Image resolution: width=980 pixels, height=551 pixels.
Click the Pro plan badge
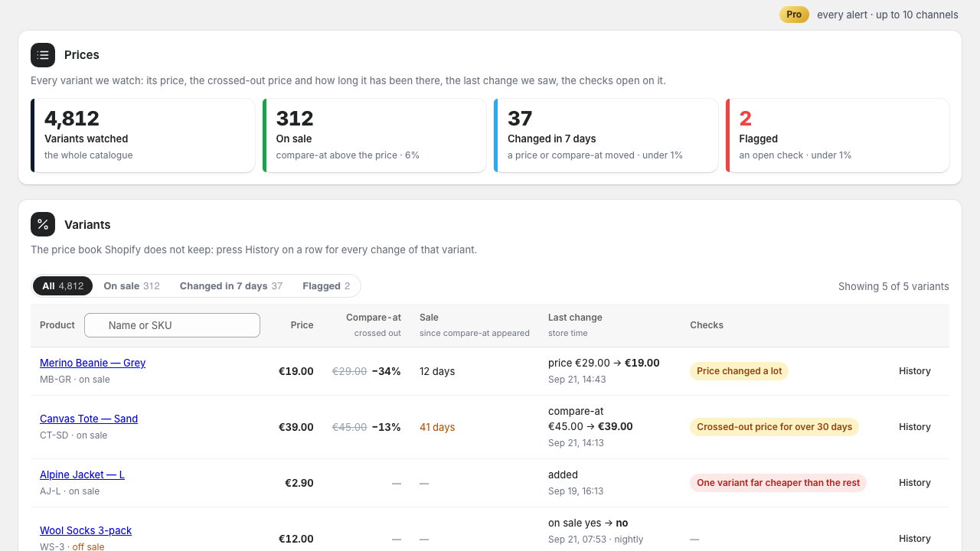(794, 15)
